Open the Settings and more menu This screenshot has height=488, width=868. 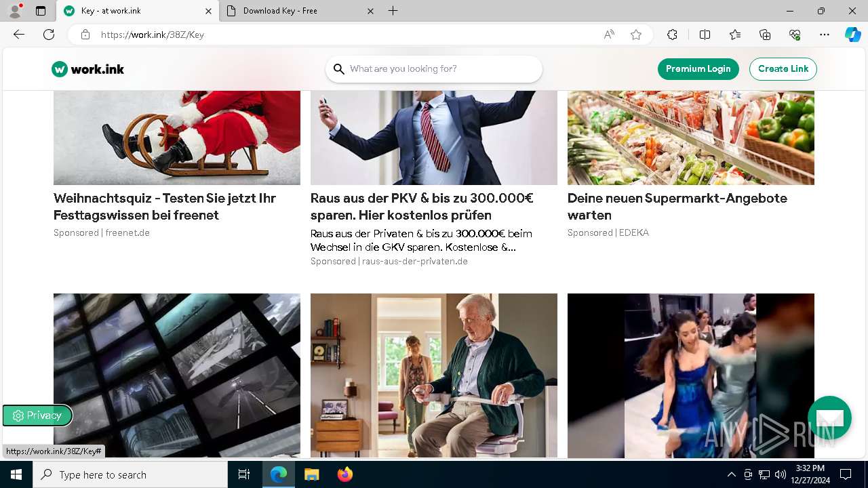[825, 35]
